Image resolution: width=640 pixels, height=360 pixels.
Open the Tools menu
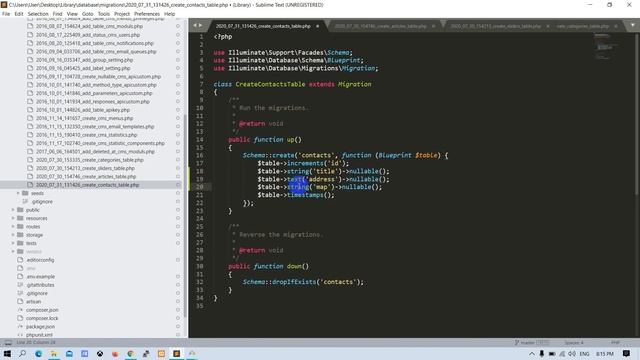tap(104, 14)
